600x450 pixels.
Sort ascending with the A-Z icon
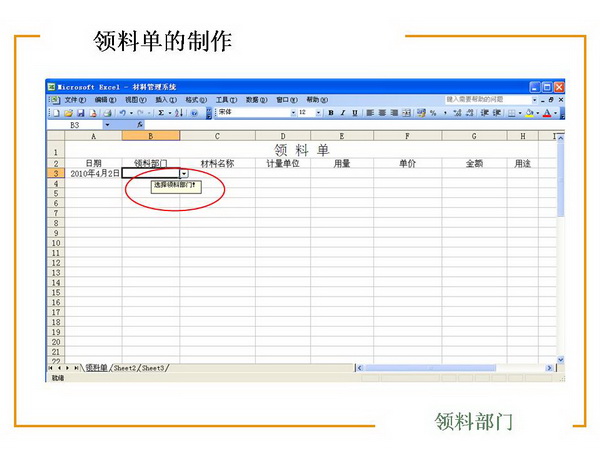pyautogui.click(x=179, y=113)
